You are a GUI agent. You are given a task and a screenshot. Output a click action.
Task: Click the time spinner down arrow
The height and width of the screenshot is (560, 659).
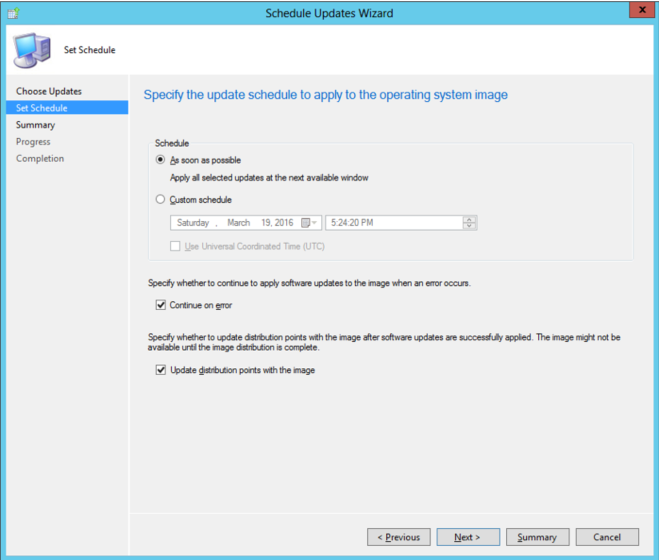pyautogui.click(x=470, y=227)
